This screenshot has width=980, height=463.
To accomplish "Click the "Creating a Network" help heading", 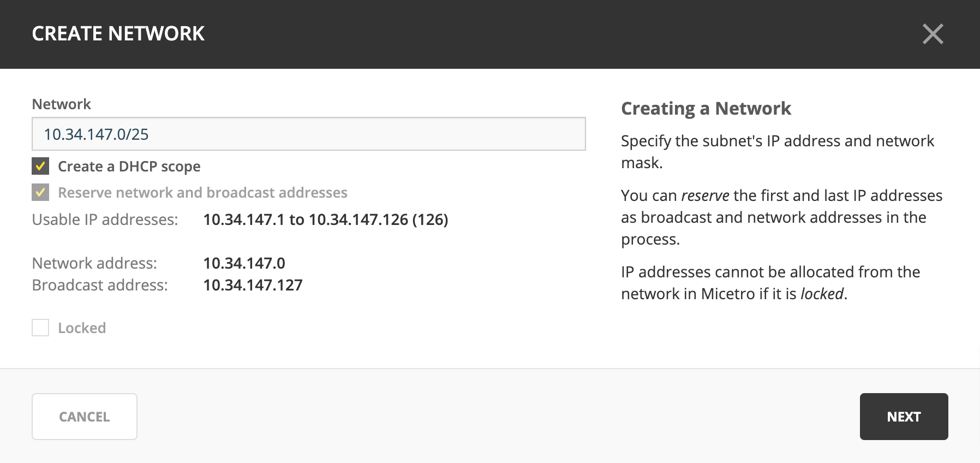I will coord(706,109).
